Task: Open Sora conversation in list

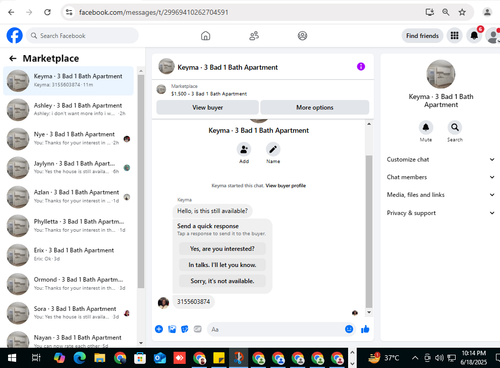Action: 68,313
